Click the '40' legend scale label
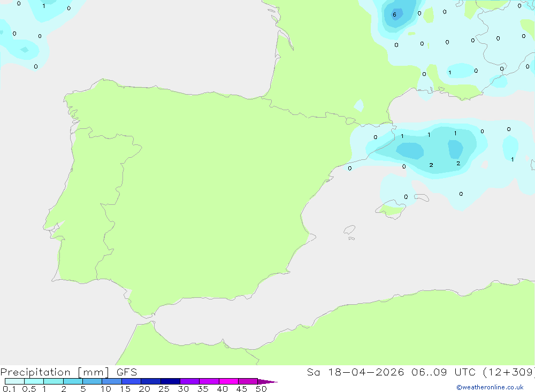Viewport: 535px width, 392px height. point(223,389)
